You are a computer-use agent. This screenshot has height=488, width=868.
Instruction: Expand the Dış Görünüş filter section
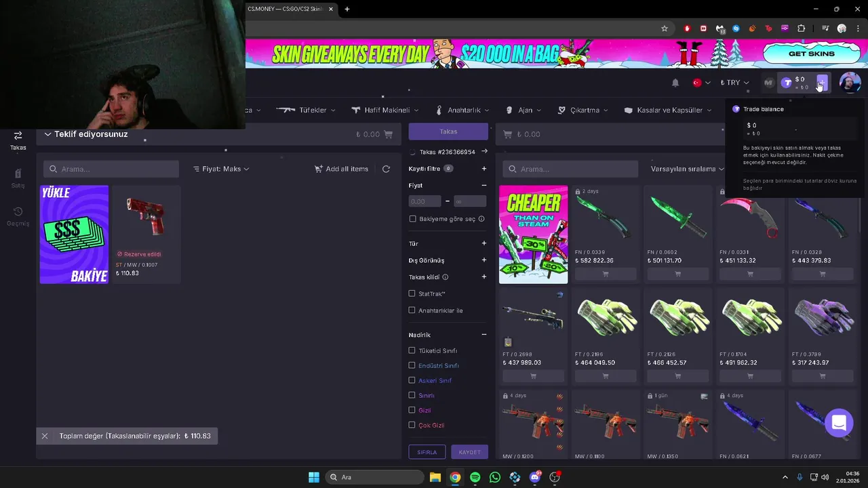tap(484, 260)
